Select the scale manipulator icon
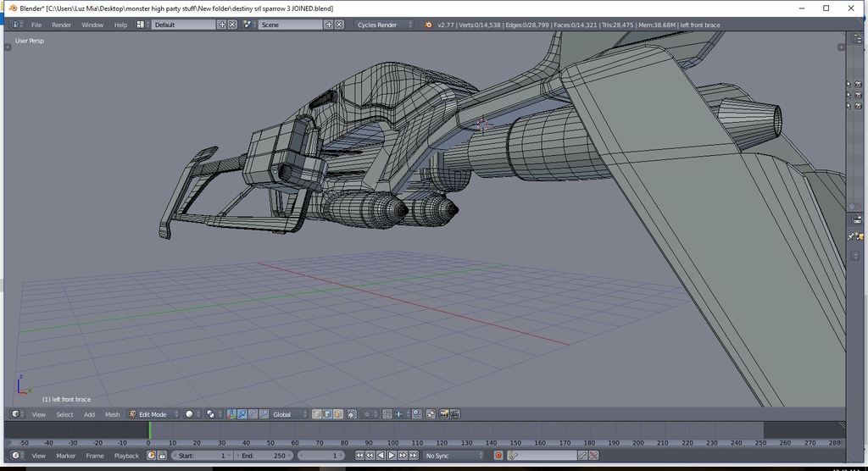This screenshot has width=868, height=471. click(264, 414)
